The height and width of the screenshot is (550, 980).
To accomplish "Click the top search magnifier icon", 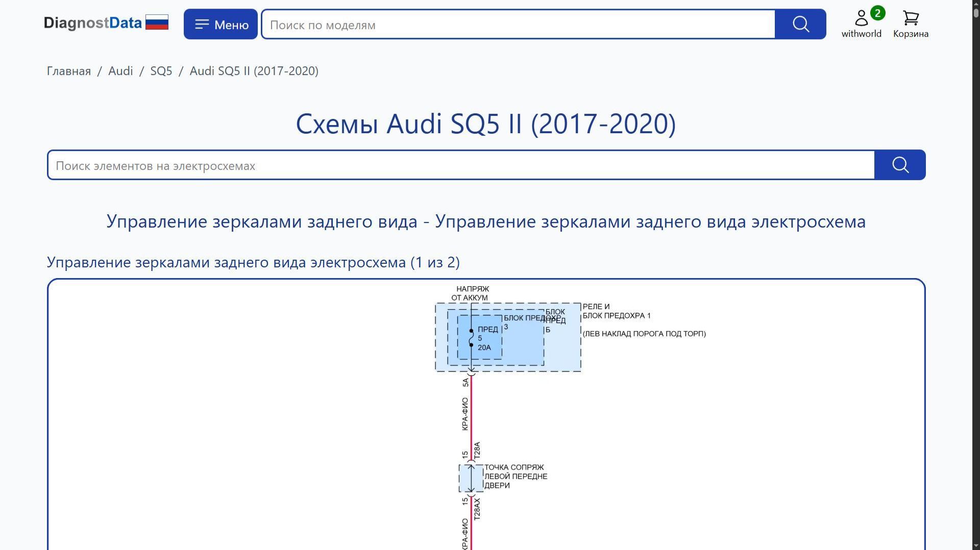I will point(800,23).
